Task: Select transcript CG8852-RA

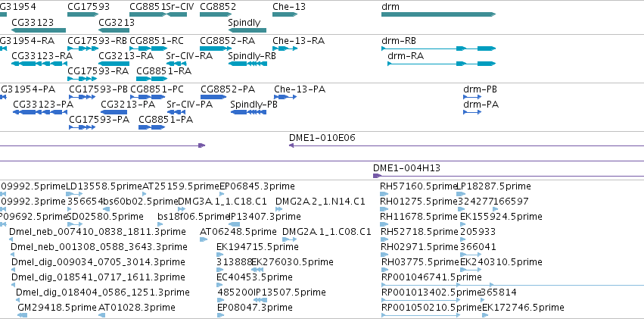Action: (216, 48)
